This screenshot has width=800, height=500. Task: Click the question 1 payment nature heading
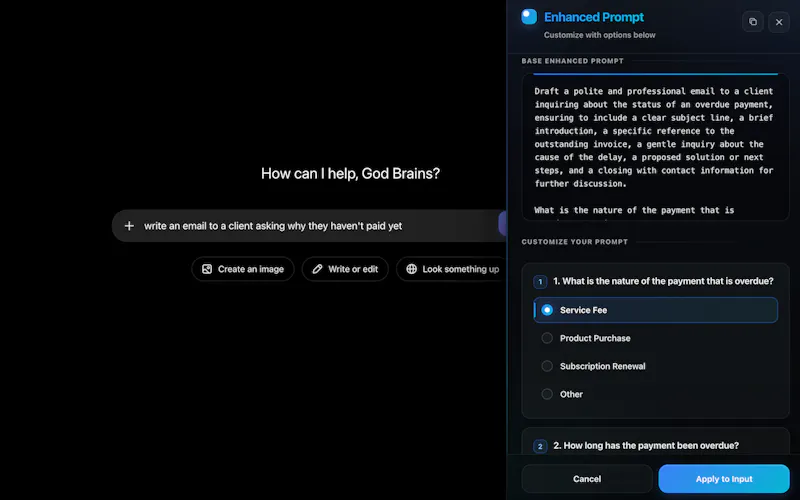[x=663, y=281]
